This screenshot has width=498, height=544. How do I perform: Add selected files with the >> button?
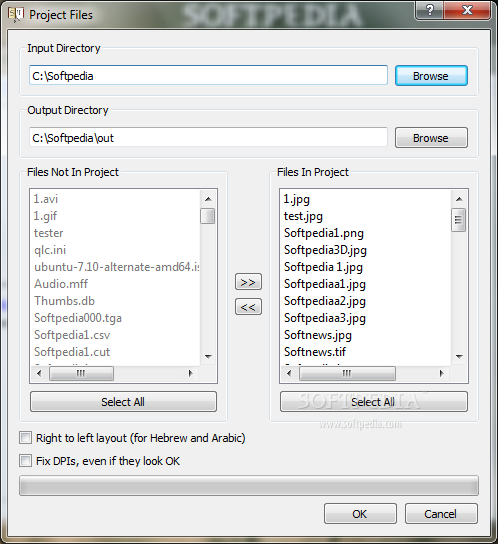pyautogui.click(x=248, y=282)
